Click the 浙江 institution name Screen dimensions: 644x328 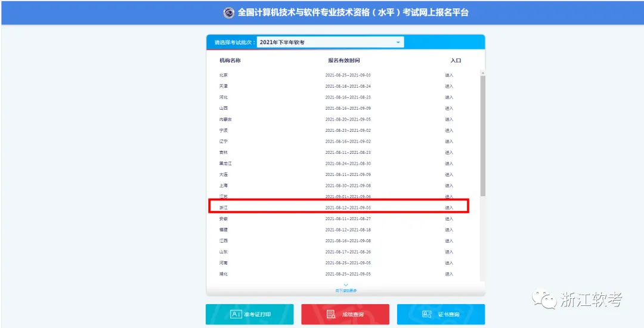[x=224, y=208]
